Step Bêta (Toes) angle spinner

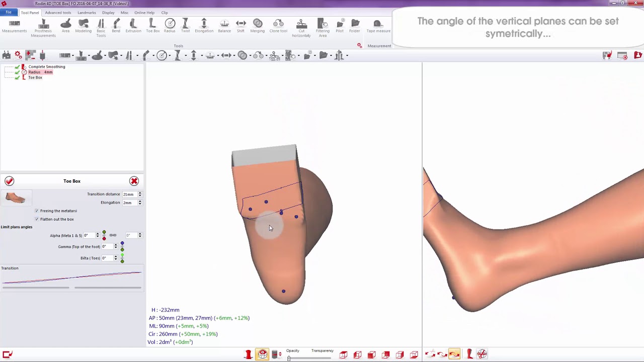(116, 258)
